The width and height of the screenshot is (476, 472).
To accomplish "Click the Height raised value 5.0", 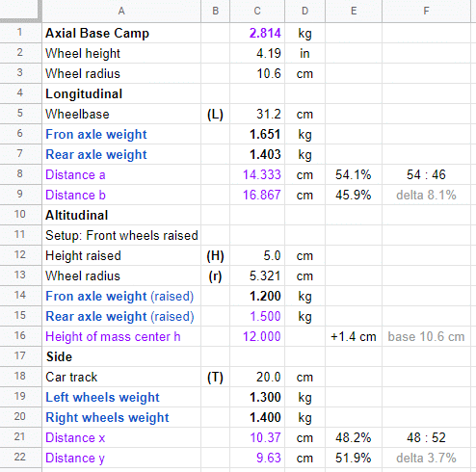I will click(257, 255).
